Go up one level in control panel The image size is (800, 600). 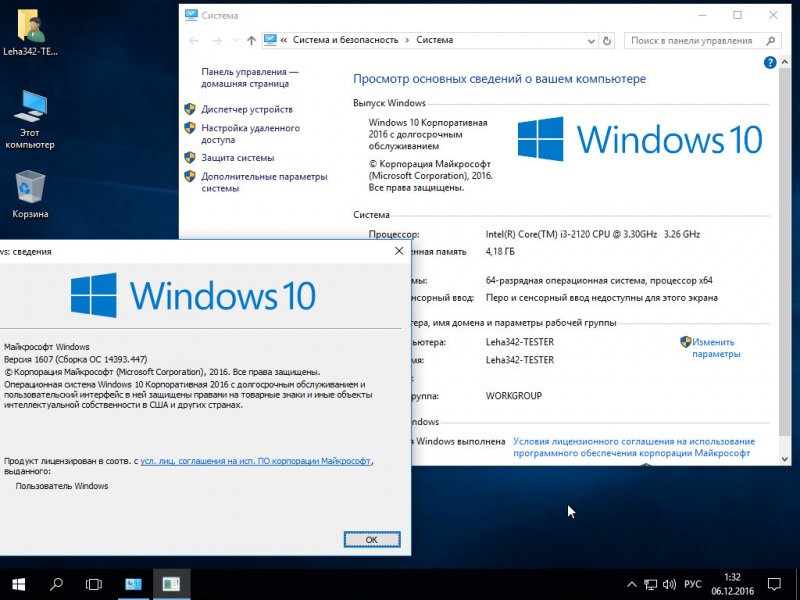[x=251, y=40]
